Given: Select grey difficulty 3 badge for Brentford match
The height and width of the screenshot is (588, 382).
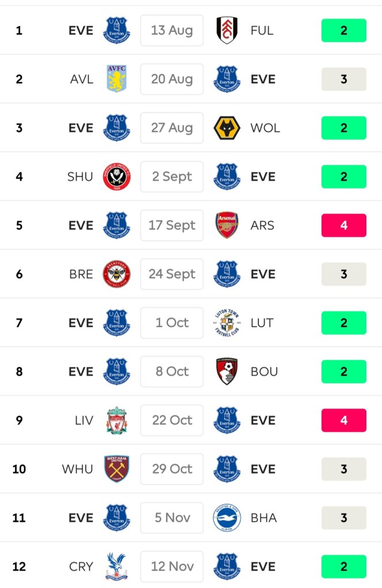Looking at the screenshot, I should [x=343, y=274].
